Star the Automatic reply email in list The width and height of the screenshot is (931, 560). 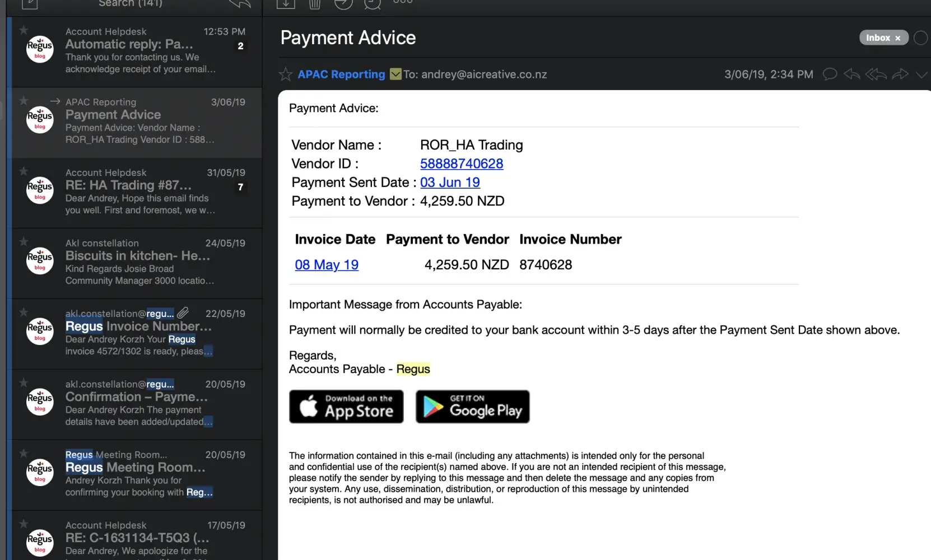[x=24, y=30]
